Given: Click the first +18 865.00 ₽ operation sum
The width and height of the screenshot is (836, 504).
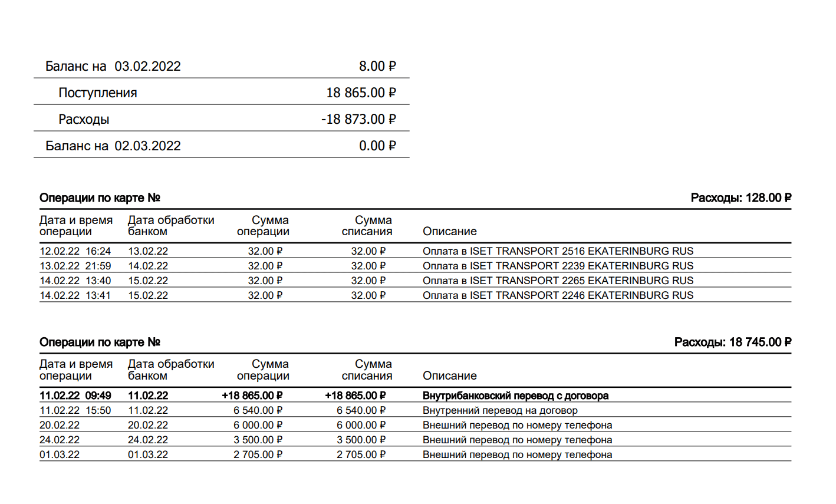Looking at the screenshot, I should click(x=252, y=396).
